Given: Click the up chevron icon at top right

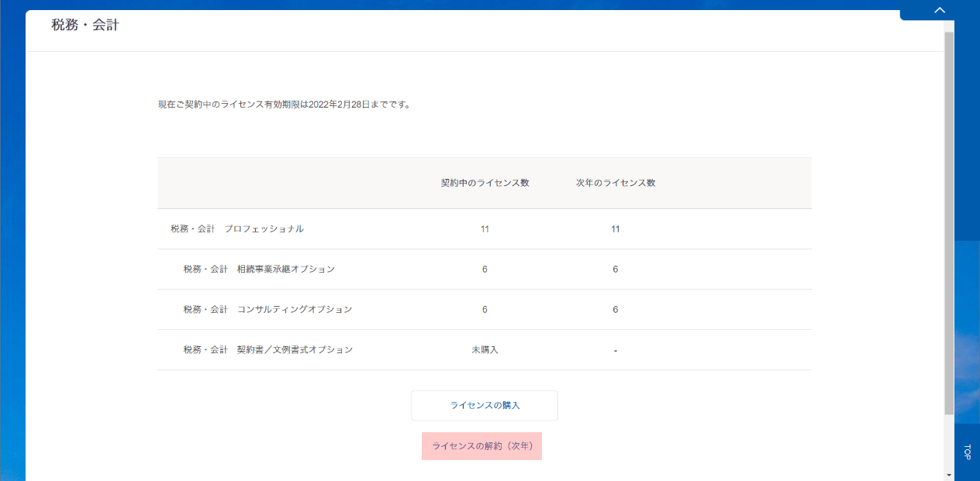Looking at the screenshot, I should pyautogui.click(x=940, y=10).
